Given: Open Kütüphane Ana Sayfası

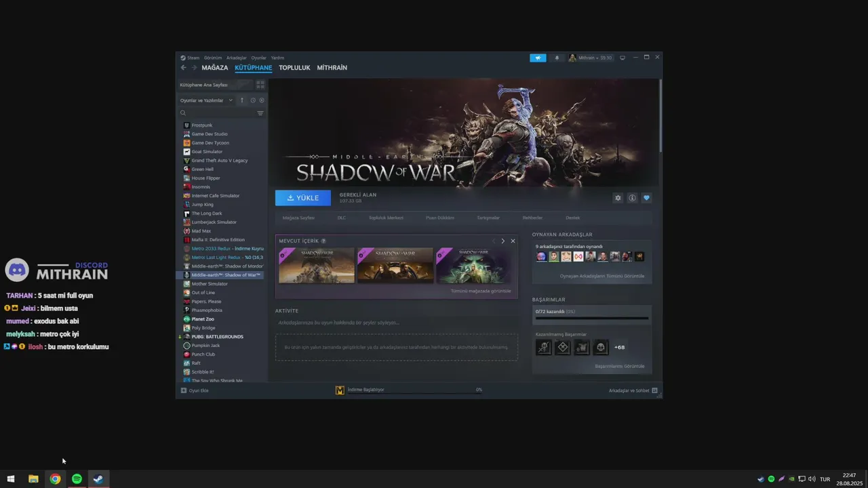Looking at the screenshot, I should tap(215, 85).
